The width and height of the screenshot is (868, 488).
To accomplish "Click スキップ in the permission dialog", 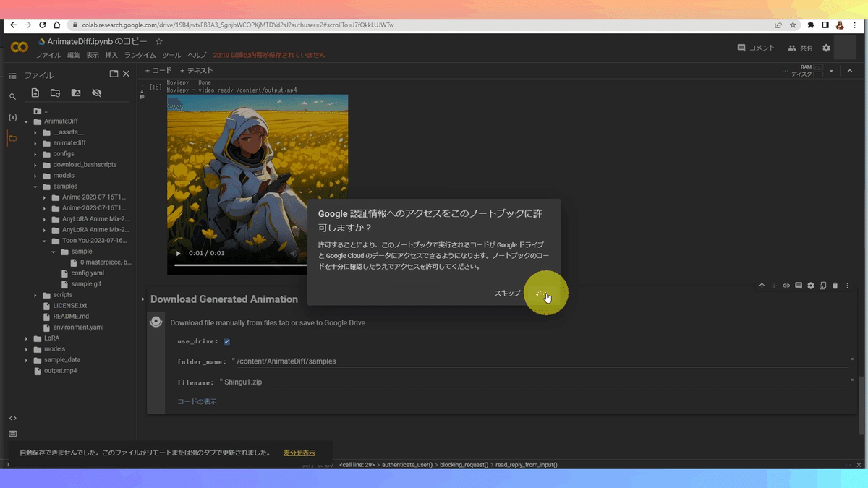I will tap(507, 294).
